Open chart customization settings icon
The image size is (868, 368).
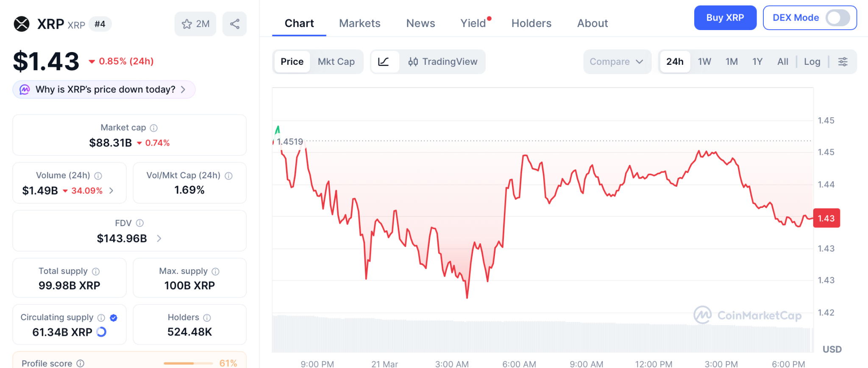(x=843, y=61)
